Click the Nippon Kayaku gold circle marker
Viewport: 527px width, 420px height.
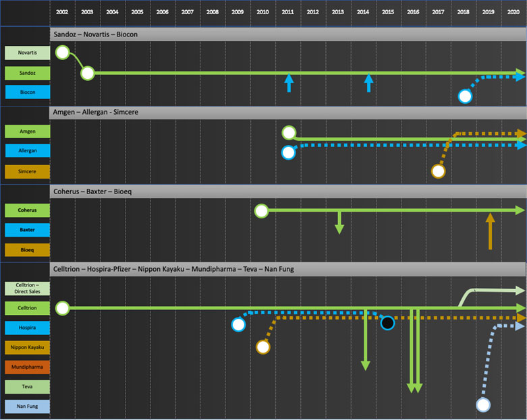[263, 347]
